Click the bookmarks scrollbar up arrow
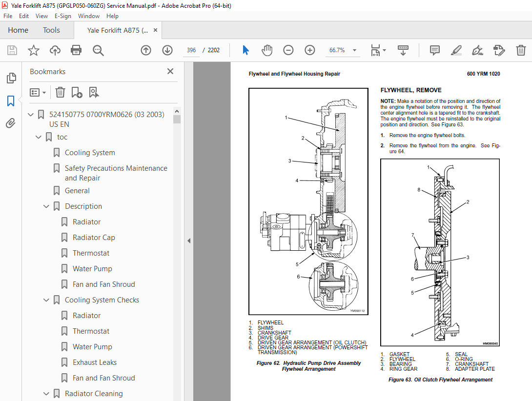532x401 pixels. click(x=177, y=111)
